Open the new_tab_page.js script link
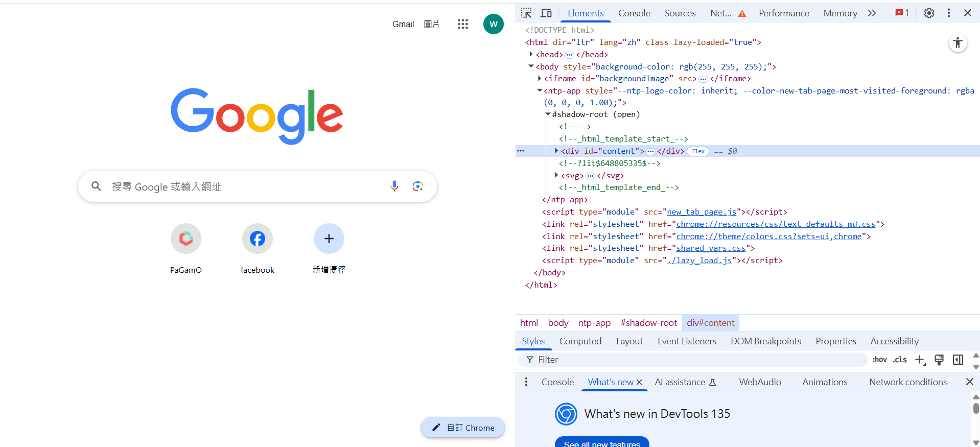Viewport: 980px width, 447px height. (702, 212)
